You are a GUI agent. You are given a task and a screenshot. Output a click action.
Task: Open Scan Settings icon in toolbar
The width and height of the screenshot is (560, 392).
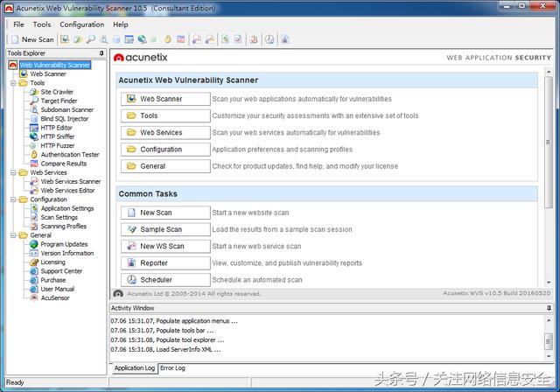tap(238, 39)
